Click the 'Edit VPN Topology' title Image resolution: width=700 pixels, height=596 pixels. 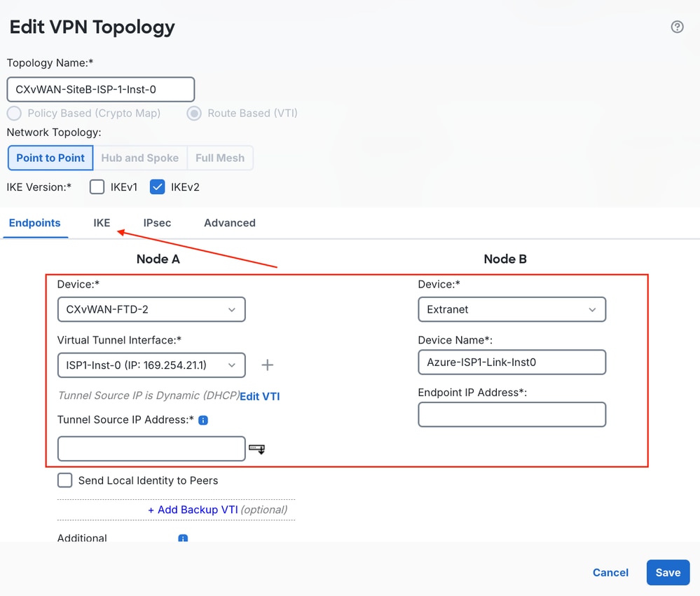coord(92,28)
